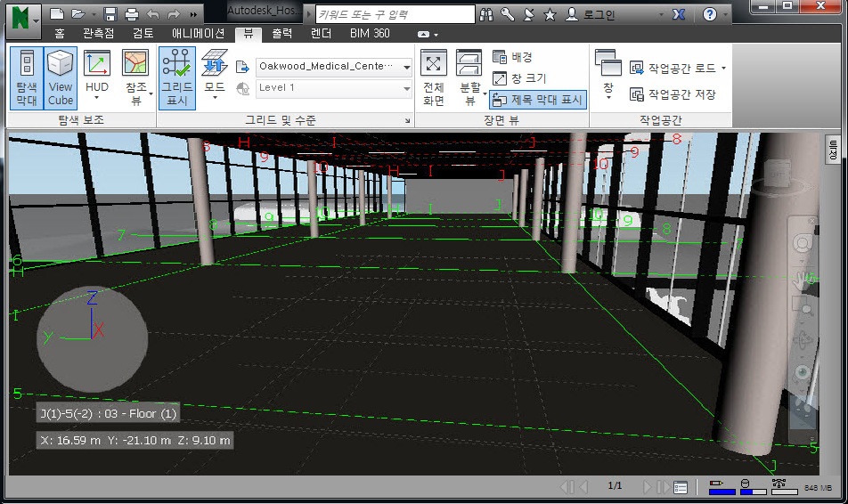Switch to 검토 ribbon tab
Viewport: 848px width, 504px height.
(x=143, y=34)
